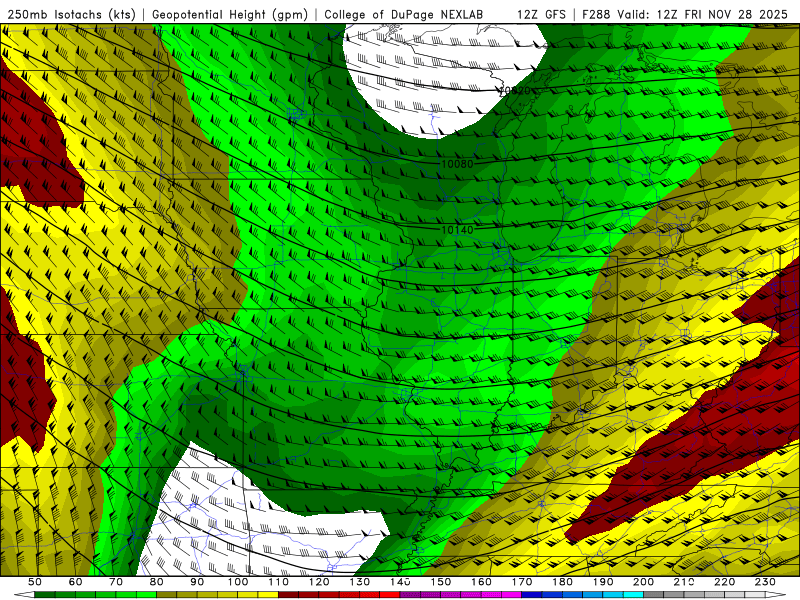Click the color scale label 170

click(522, 582)
